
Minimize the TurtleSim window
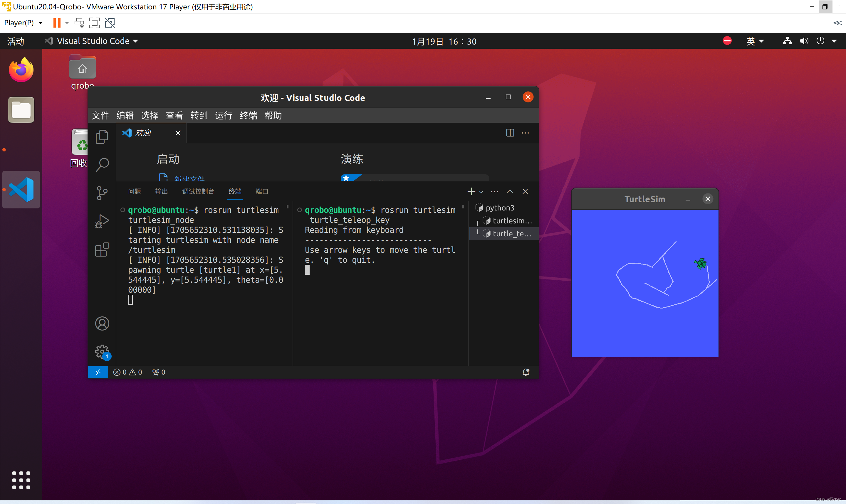coord(688,199)
